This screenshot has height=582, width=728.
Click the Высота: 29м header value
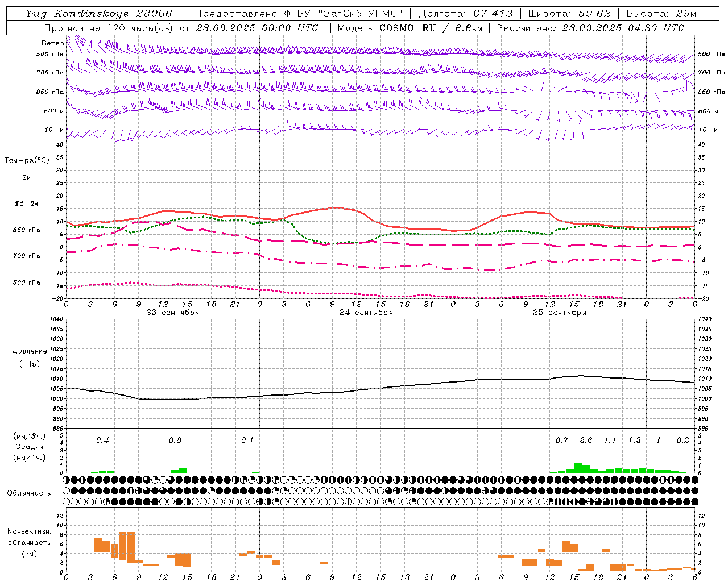click(661, 14)
